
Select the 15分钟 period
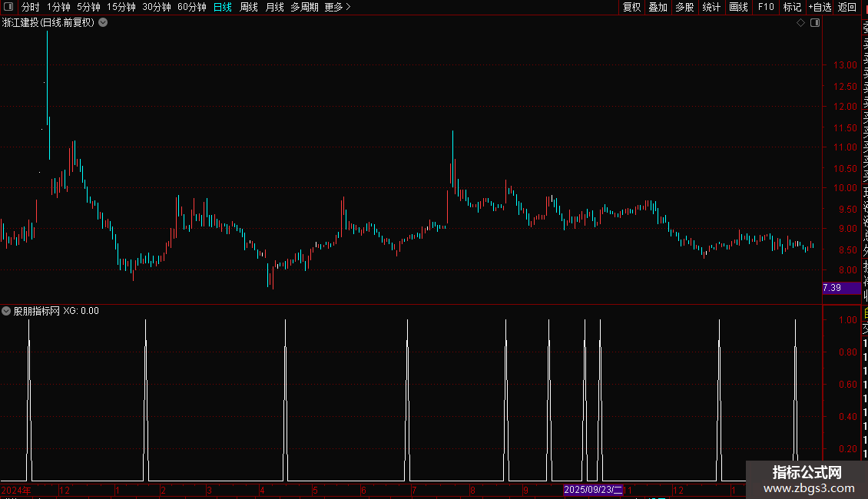[x=121, y=7]
